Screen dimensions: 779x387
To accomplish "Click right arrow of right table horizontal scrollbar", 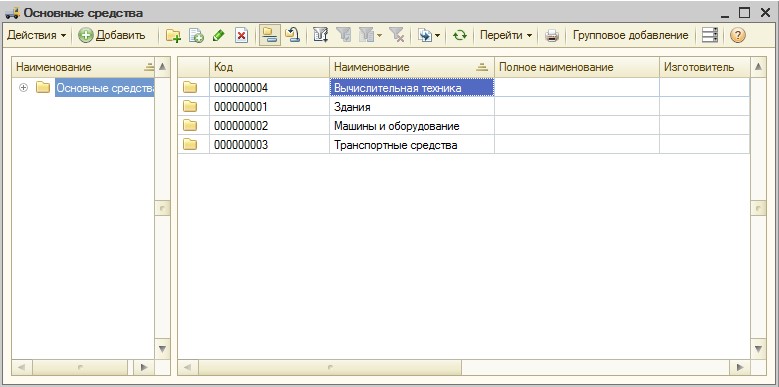I will pyautogui.click(x=740, y=368).
